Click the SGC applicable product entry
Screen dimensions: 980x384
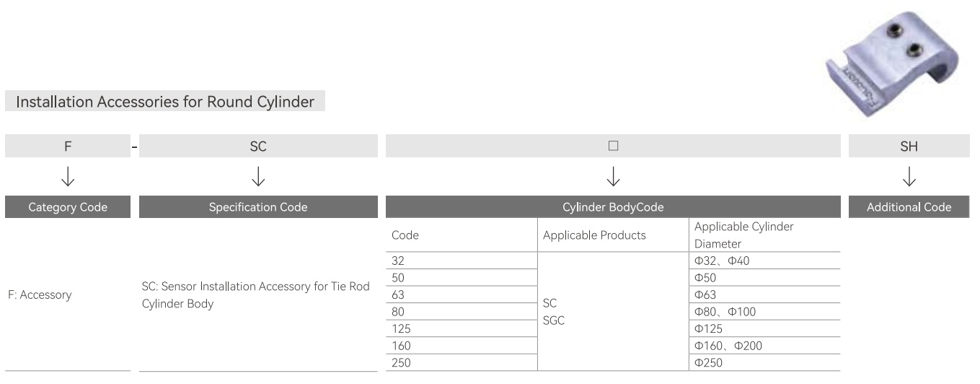(554, 320)
